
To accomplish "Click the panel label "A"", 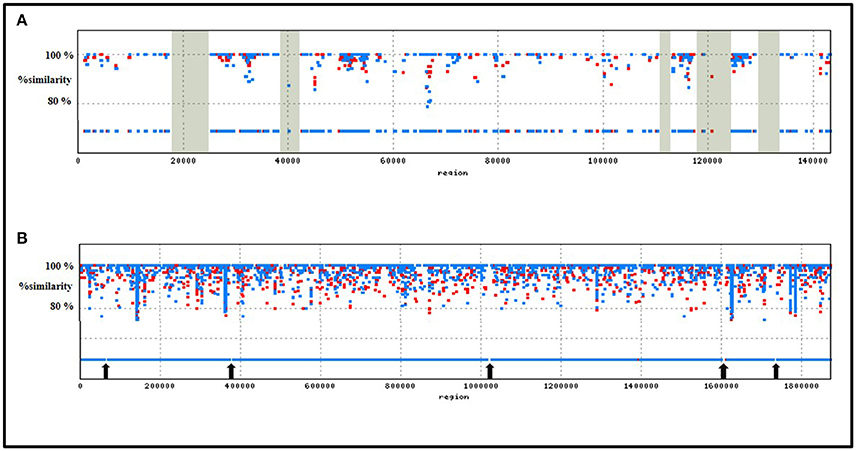I will [22, 21].
